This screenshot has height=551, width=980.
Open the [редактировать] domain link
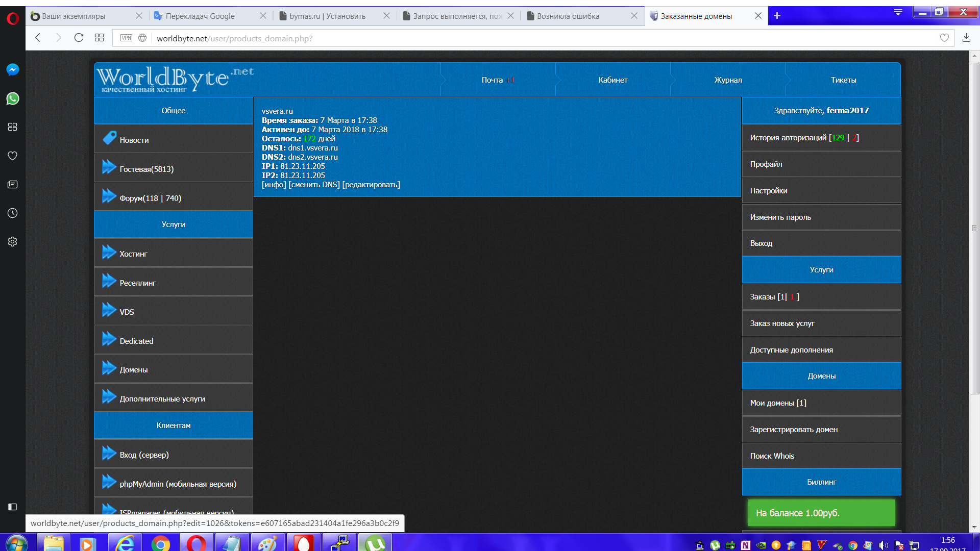pyautogui.click(x=371, y=185)
